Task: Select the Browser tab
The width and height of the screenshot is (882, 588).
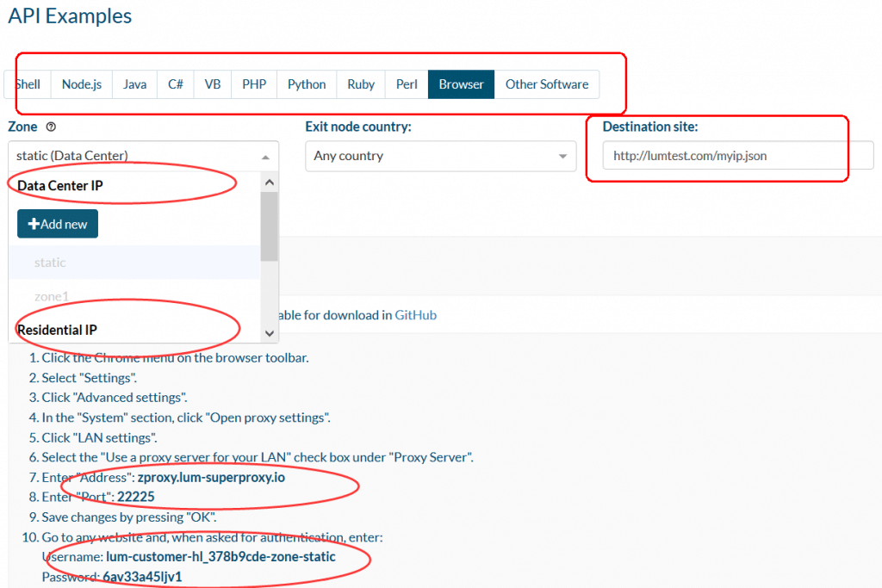Action: tap(462, 84)
